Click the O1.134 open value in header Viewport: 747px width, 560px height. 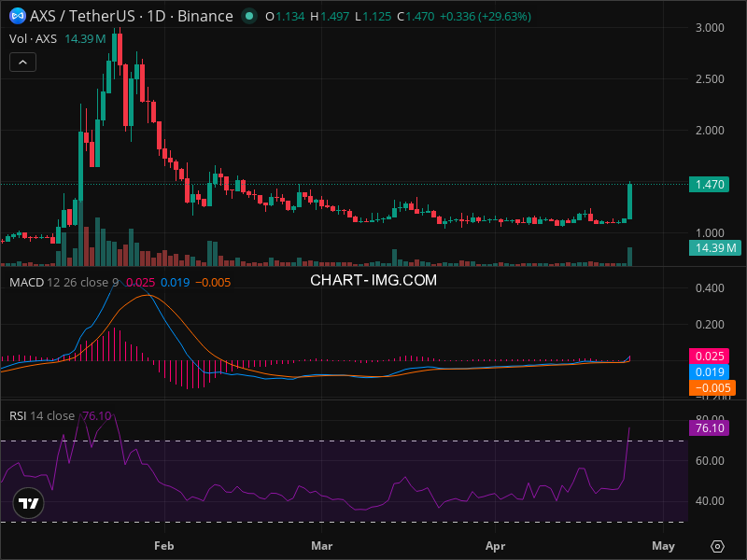tap(285, 16)
